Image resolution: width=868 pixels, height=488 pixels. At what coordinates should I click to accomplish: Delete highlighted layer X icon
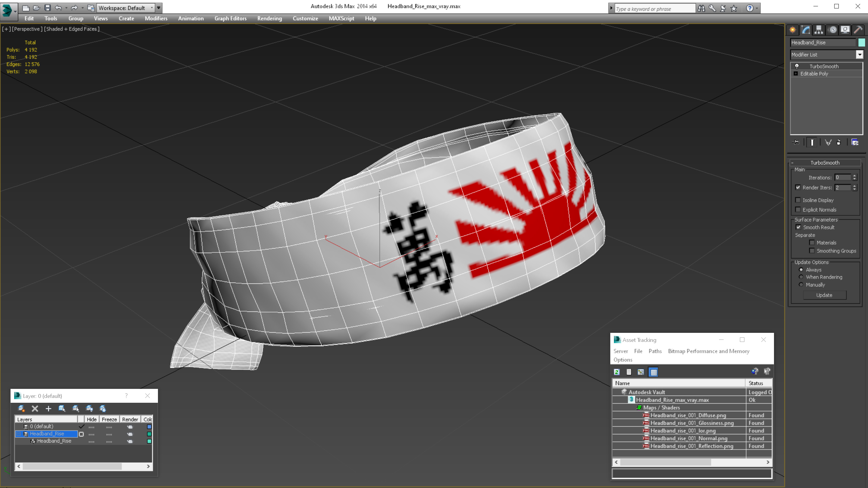click(x=35, y=408)
